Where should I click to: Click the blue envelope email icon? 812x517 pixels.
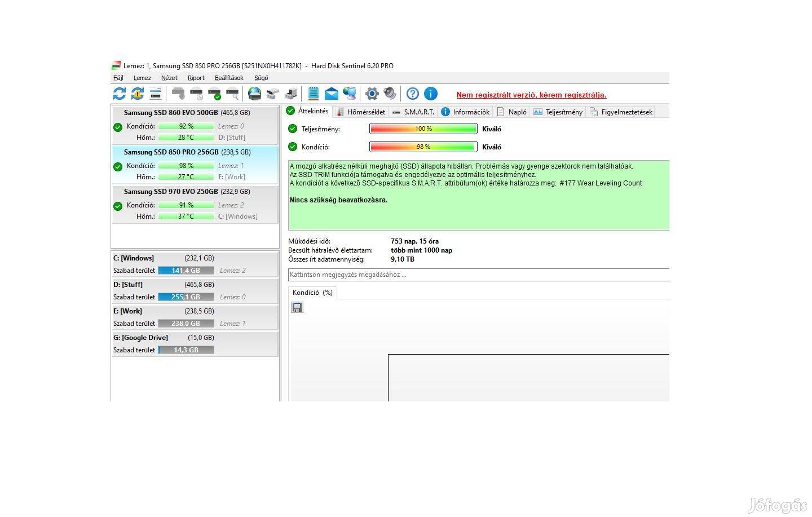[332, 94]
